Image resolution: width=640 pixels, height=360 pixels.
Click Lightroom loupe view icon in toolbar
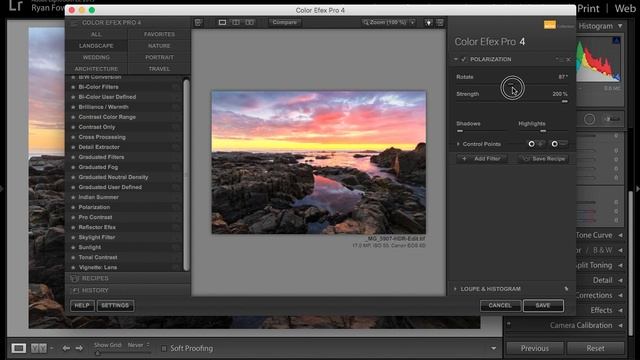pyautogui.click(x=18, y=348)
